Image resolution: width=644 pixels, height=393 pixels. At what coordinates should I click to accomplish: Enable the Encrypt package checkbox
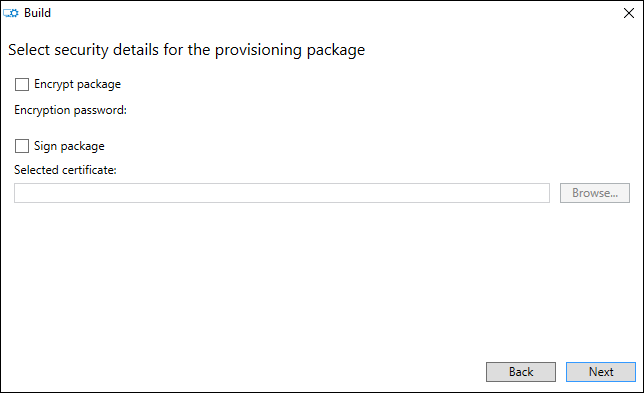[22, 84]
